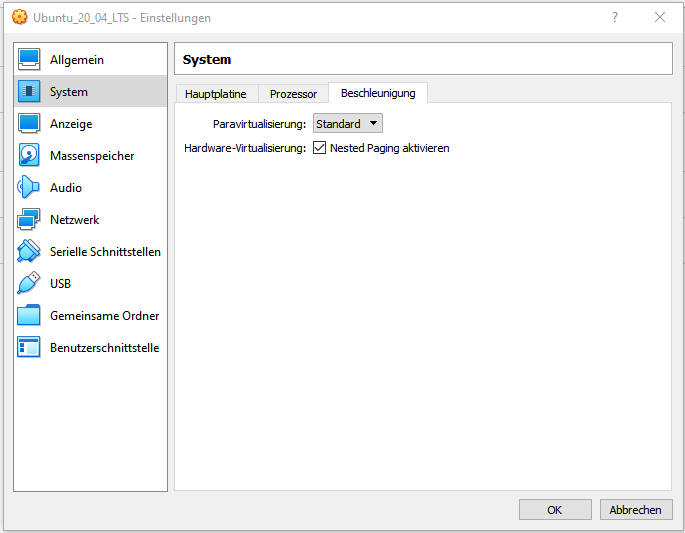Select Audio label in the sidebar
This screenshot has height=533, width=685.
coord(66,188)
